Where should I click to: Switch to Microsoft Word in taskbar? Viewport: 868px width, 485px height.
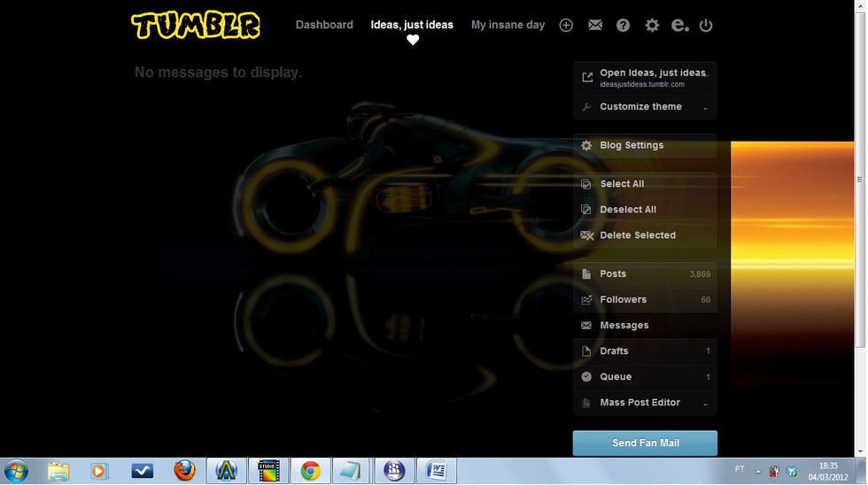click(x=436, y=471)
